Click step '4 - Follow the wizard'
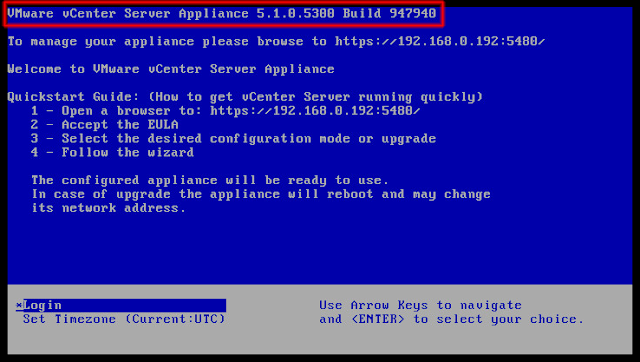The height and width of the screenshot is (362, 640). (112, 152)
